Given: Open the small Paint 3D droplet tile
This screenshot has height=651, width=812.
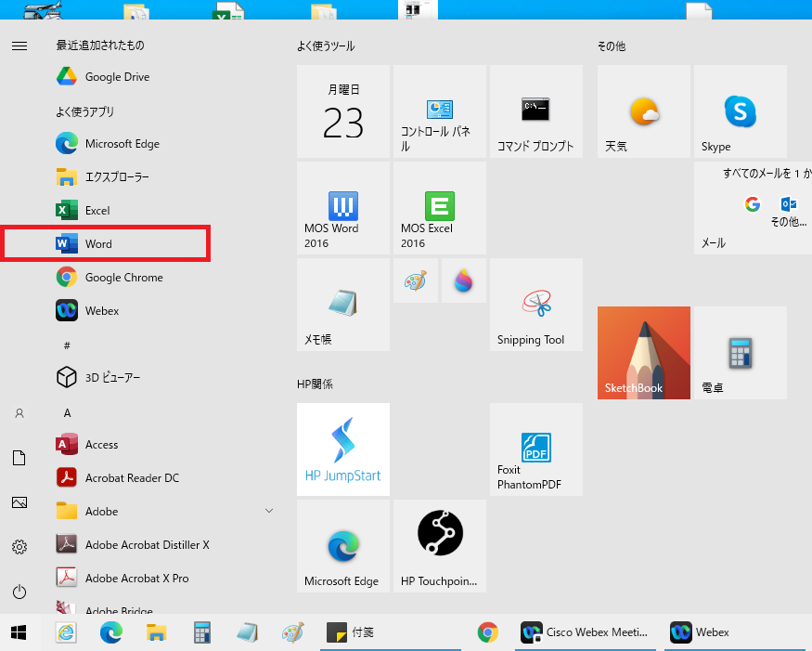Looking at the screenshot, I should (x=463, y=280).
